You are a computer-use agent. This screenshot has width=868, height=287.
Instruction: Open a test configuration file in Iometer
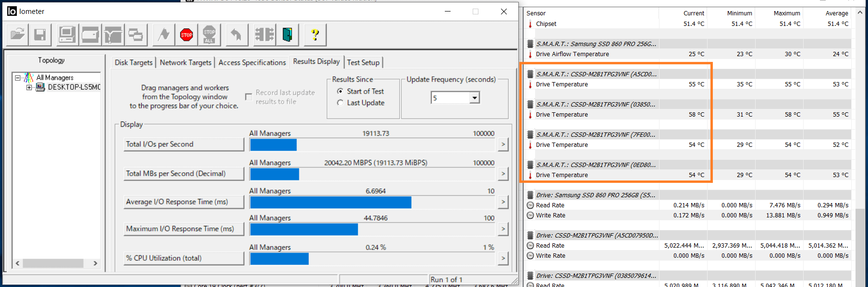pos(18,35)
